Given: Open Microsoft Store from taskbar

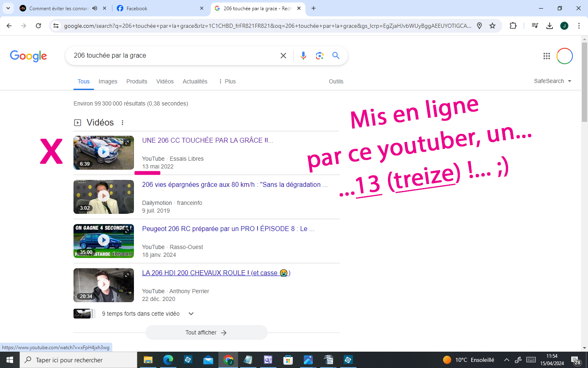Looking at the screenshot, I should click(x=288, y=360).
